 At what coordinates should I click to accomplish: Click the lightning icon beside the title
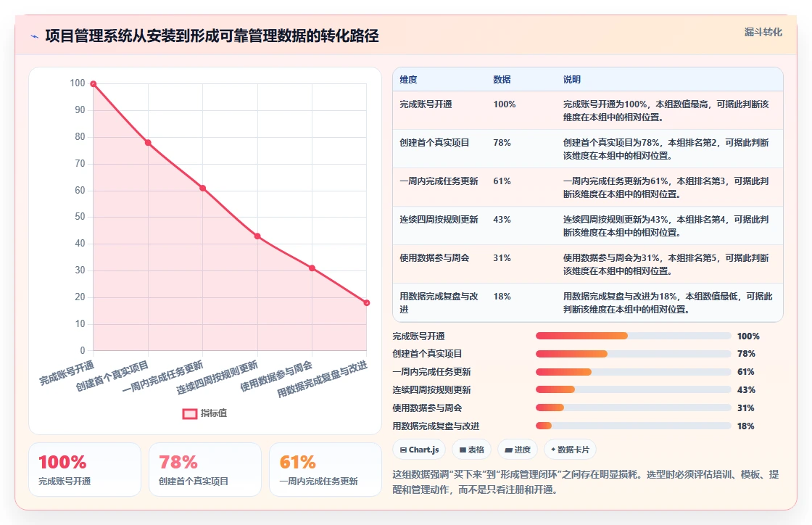35,36
